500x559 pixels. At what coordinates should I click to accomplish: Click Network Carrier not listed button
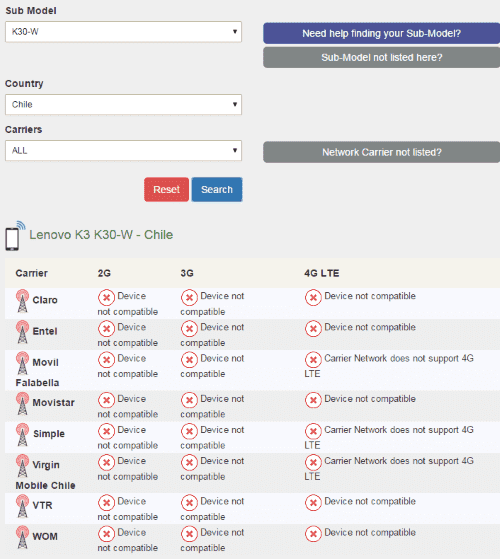381,152
